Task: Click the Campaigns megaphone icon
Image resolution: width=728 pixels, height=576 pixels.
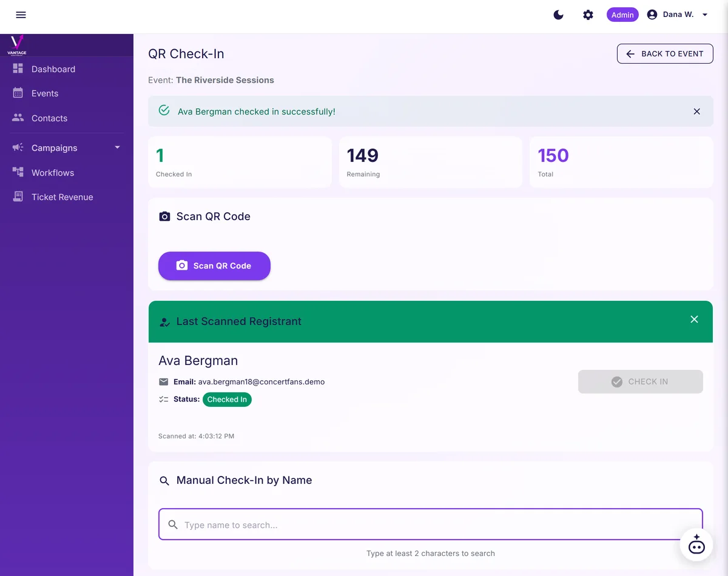Action: 18,147
